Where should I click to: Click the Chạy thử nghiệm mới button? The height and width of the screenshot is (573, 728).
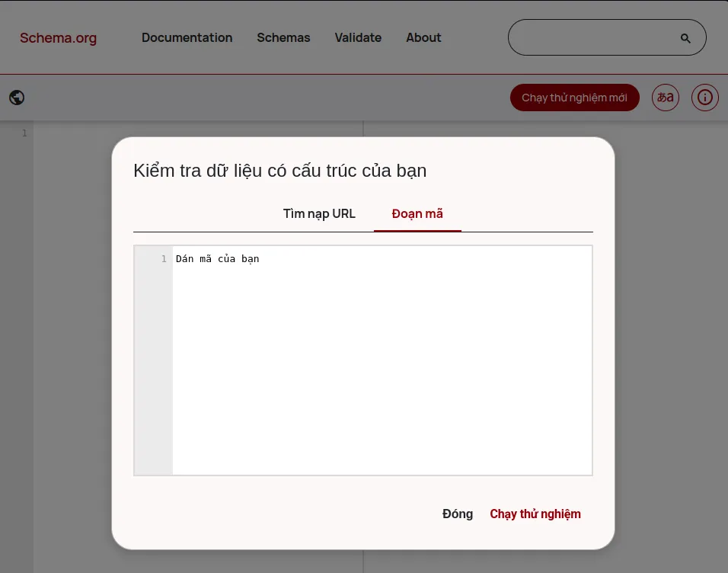(x=574, y=98)
